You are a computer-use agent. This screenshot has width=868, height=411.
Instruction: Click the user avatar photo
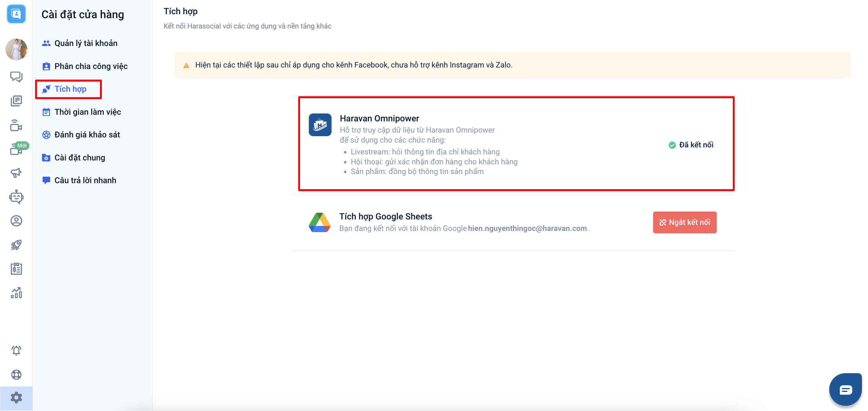pos(16,49)
